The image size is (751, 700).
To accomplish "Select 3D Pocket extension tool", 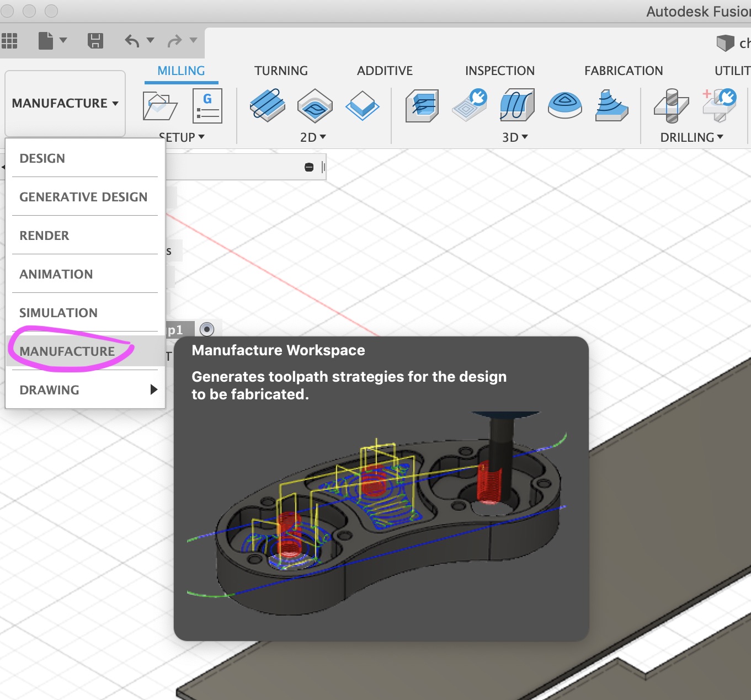I will pyautogui.click(x=470, y=105).
